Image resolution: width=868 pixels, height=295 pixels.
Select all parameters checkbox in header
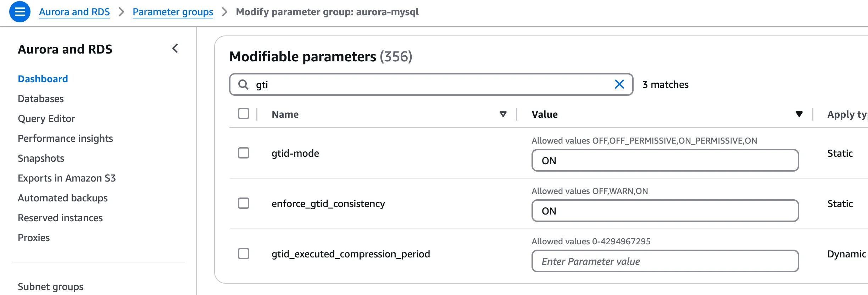pos(244,114)
